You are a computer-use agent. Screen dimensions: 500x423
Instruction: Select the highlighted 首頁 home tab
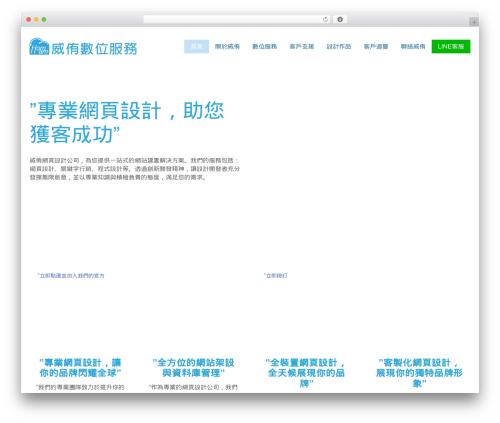pyautogui.click(x=196, y=46)
